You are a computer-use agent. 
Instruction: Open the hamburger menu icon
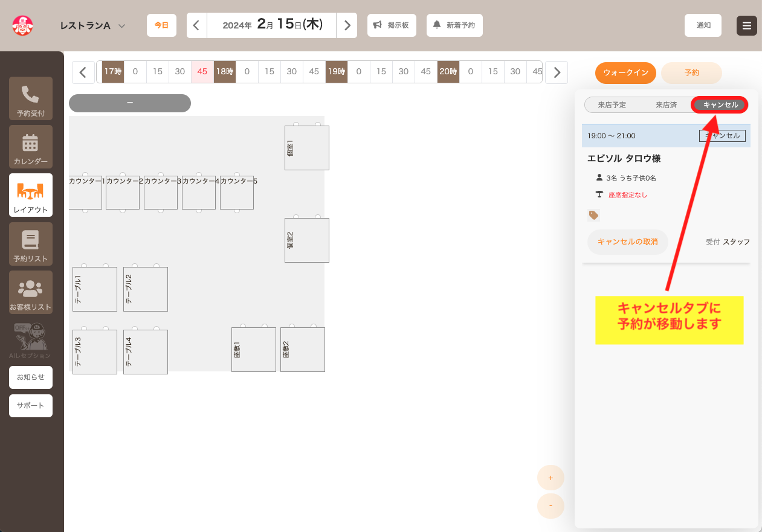pyautogui.click(x=747, y=25)
